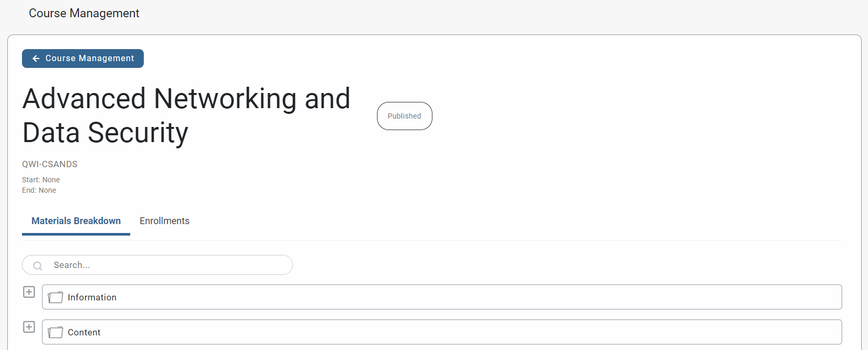Return via the Course Management button label

coord(89,59)
